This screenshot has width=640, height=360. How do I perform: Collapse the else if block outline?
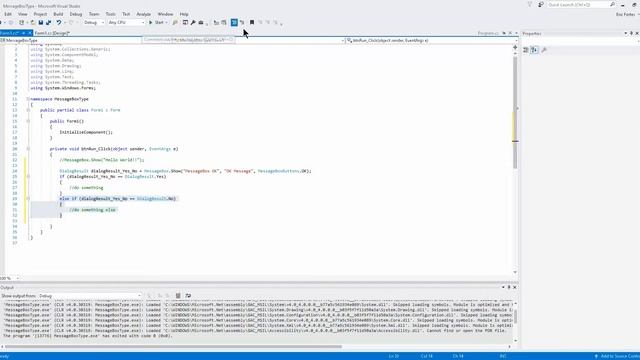point(28,198)
